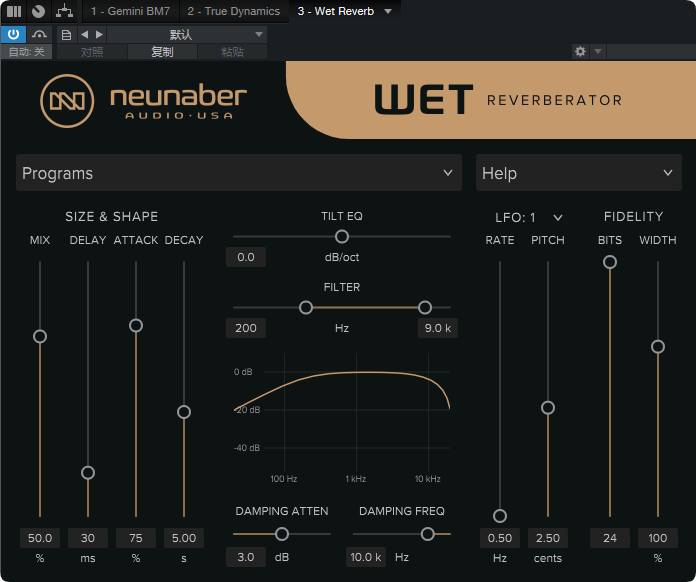Click the SIZE & SHAPE heading
The width and height of the screenshot is (696, 582).
pyautogui.click(x=111, y=216)
